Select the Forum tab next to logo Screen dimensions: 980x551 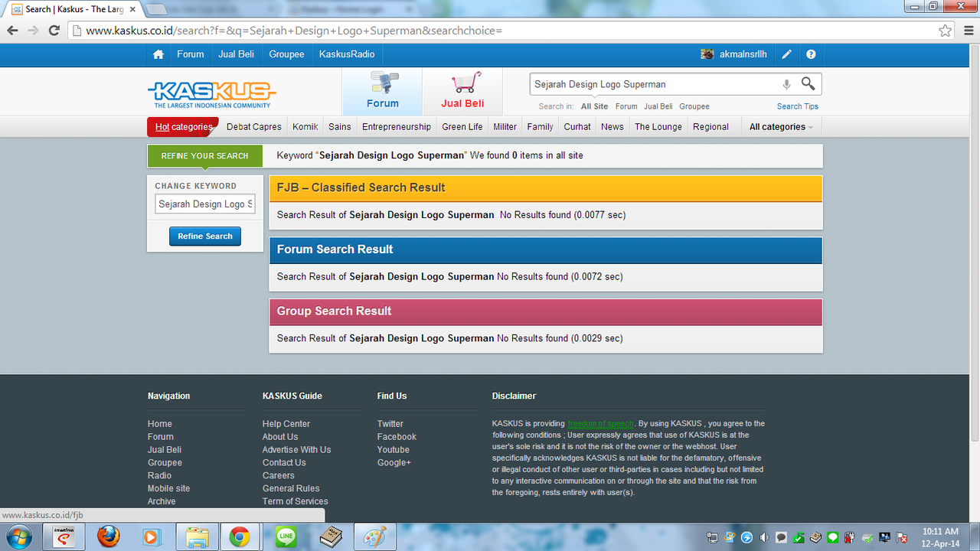click(382, 92)
